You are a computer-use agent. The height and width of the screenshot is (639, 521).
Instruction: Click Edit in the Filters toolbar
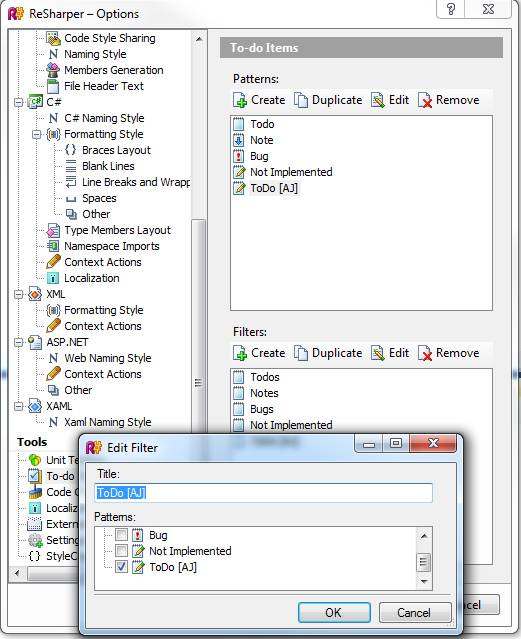click(390, 353)
